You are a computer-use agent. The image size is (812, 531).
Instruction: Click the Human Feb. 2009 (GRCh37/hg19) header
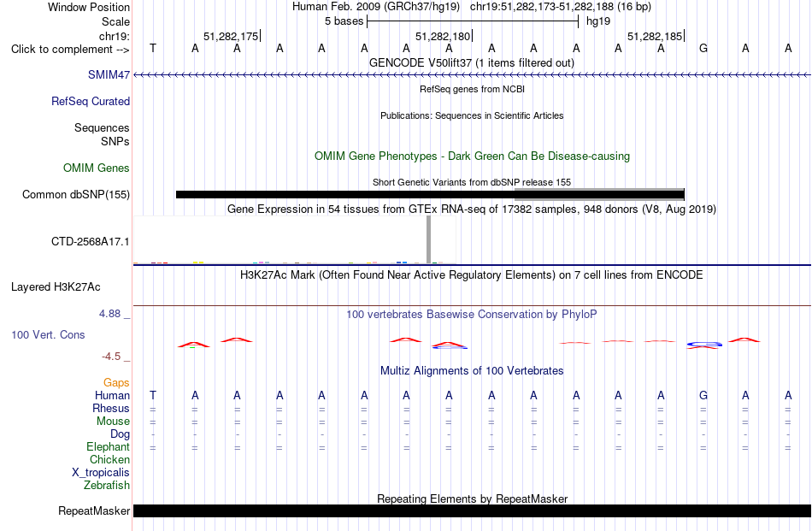click(376, 7)
